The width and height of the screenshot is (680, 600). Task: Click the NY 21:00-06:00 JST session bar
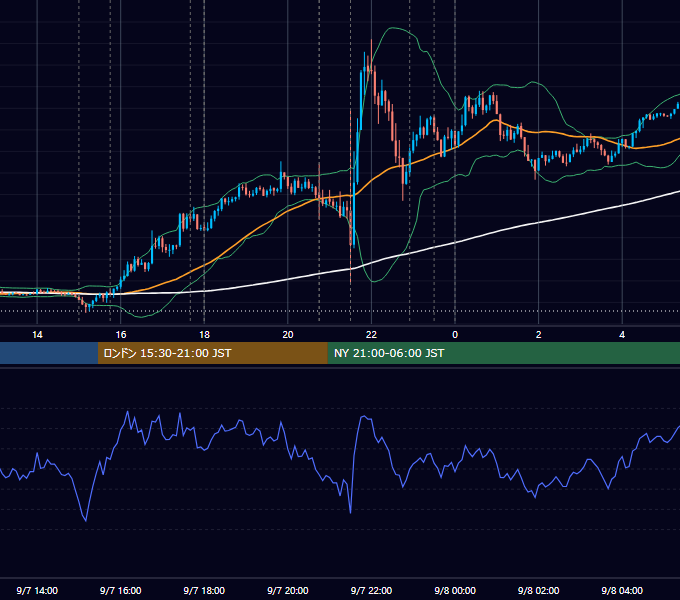pyautogui.click(x=503, y=353)
